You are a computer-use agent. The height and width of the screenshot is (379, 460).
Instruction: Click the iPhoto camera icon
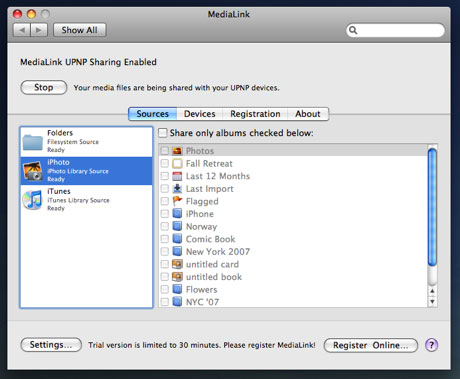pos(33,171)
